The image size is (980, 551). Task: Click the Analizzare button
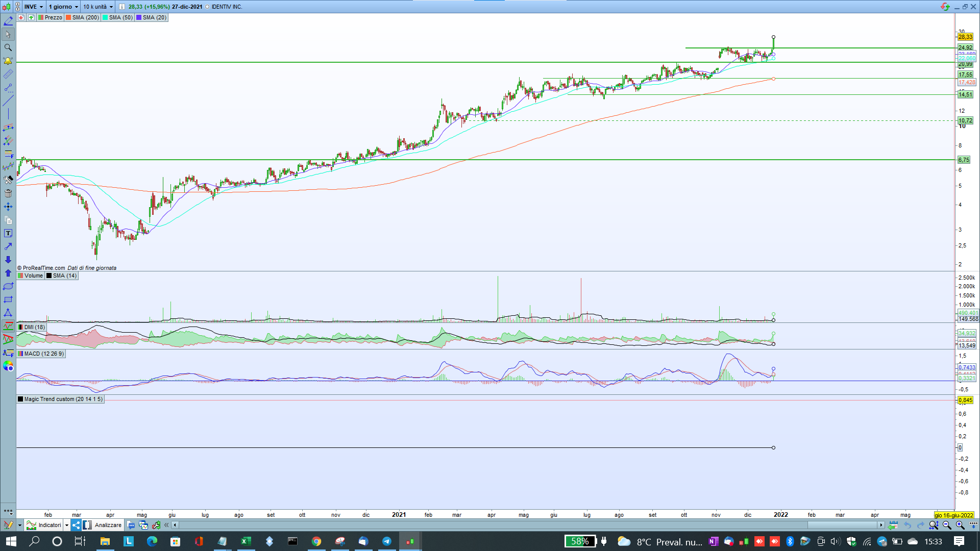coord(108,525)
